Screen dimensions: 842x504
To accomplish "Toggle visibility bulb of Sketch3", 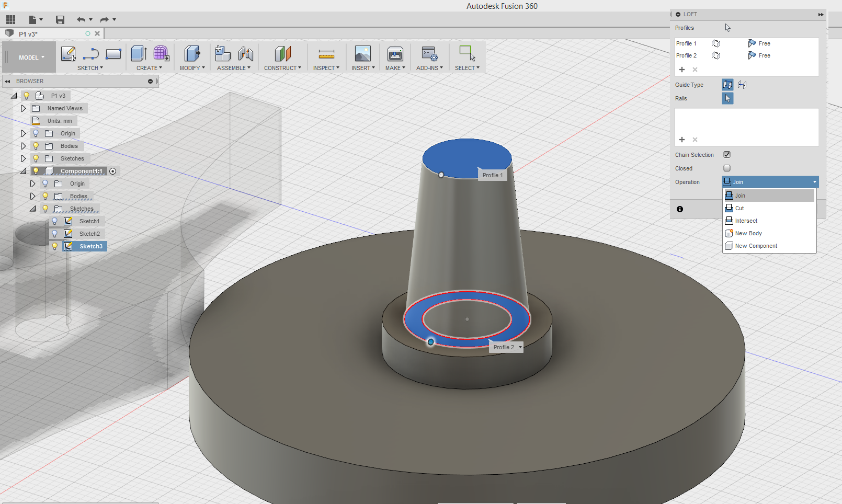I will coord(54,246).
